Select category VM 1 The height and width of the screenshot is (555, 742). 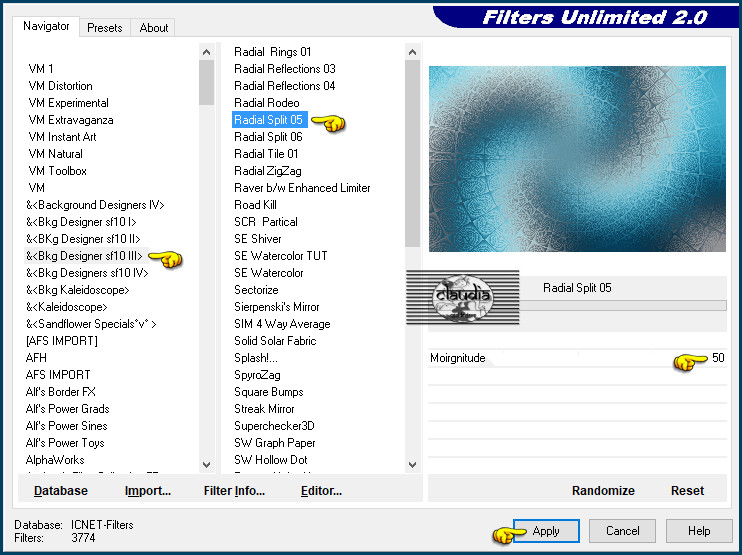click(41, 69)
